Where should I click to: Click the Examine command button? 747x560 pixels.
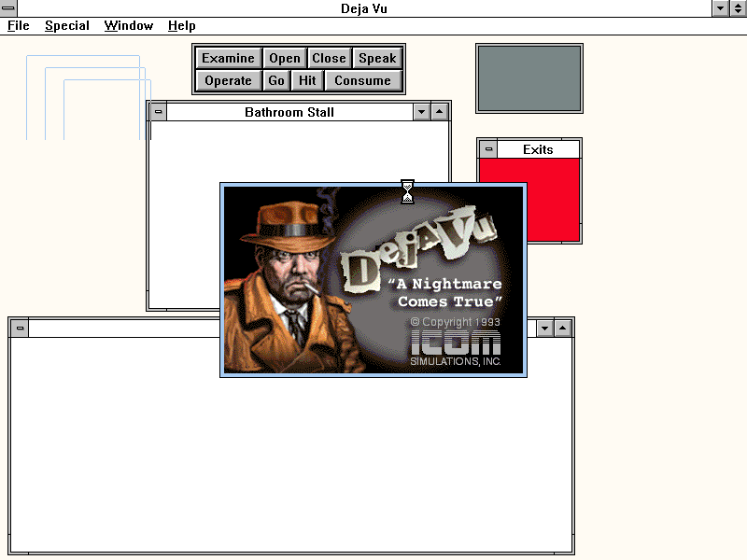click(x=228, y=58)
